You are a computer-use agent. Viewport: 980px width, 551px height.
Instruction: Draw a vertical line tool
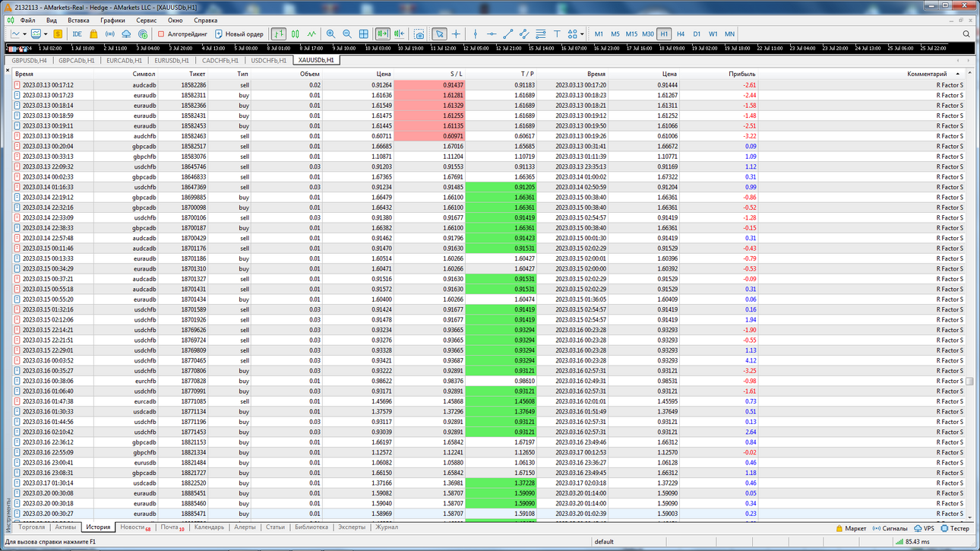click(475, 34)
